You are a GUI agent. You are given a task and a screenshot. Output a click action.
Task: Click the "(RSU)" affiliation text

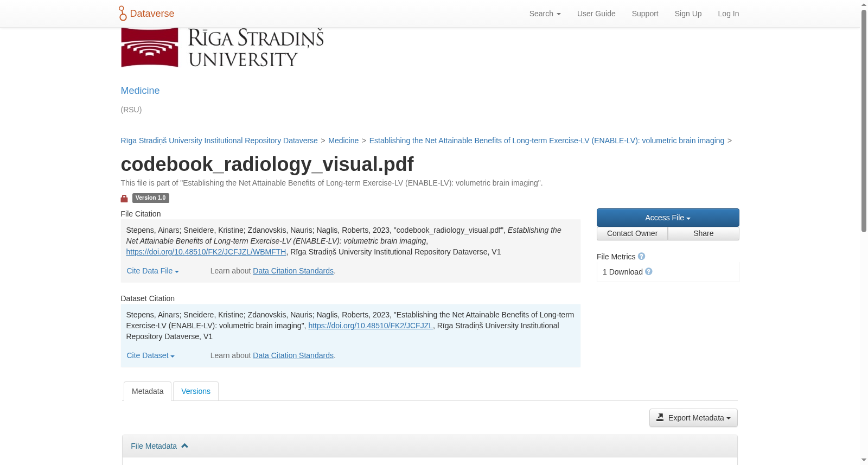(x=131, y=110)
